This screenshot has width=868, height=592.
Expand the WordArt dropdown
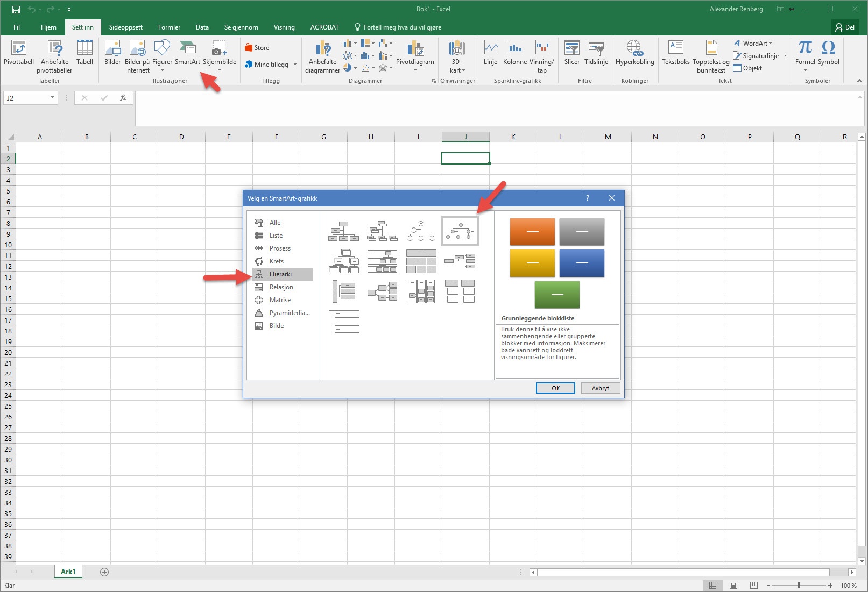coord(770,44)
